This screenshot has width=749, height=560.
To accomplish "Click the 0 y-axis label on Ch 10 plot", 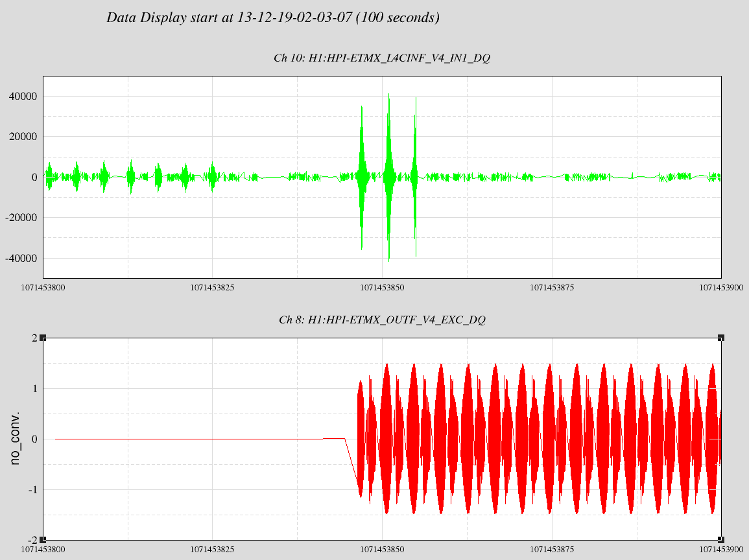I will click(34, 177).
